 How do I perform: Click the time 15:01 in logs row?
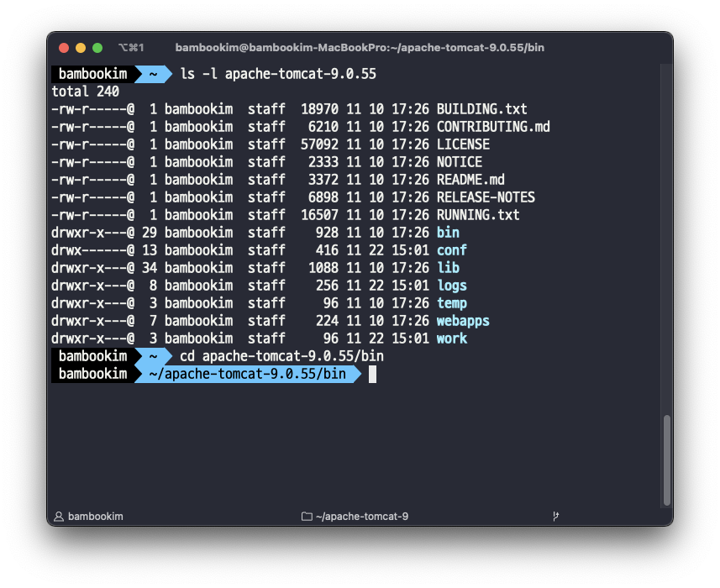[410, 286]
